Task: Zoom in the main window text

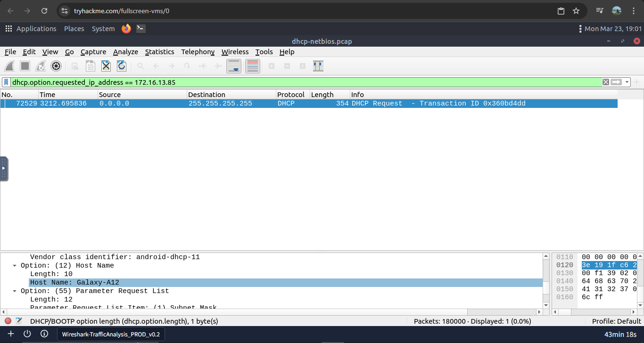Action: (272, 66)
